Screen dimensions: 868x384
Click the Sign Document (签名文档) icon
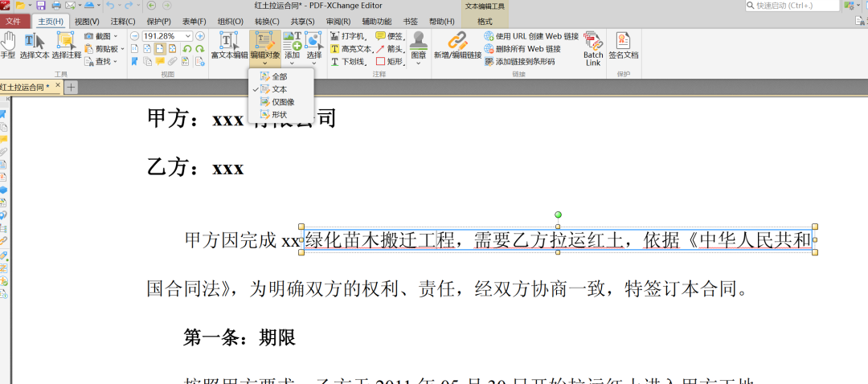pos(623,45)
